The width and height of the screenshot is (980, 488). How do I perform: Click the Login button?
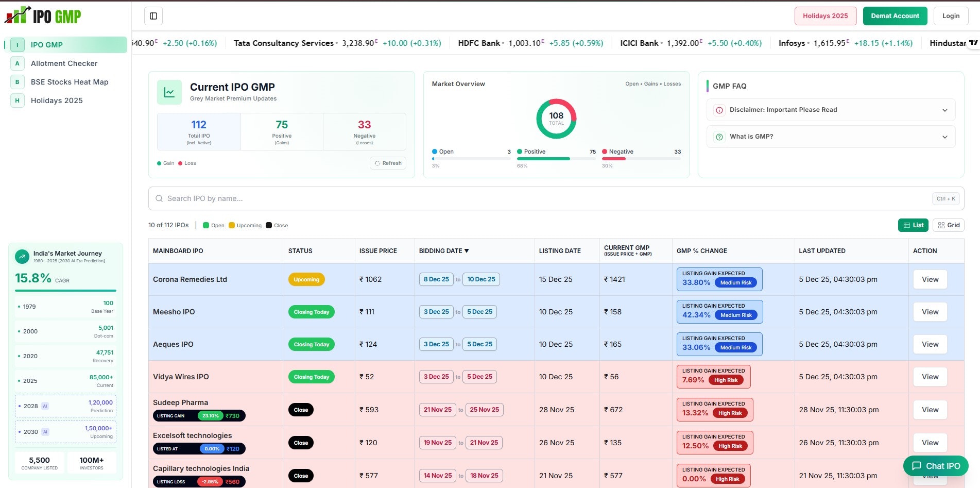point(951,15)
